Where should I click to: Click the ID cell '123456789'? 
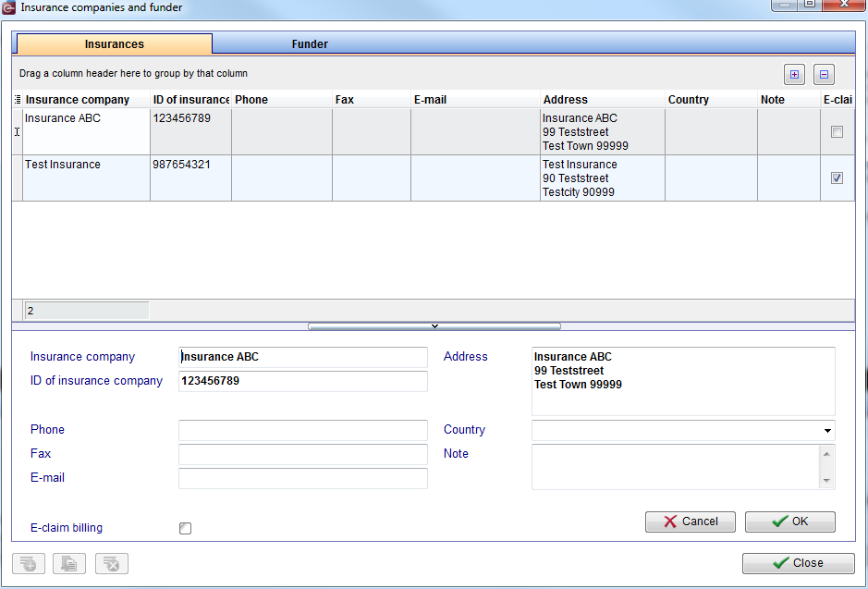tap(191, 131)
